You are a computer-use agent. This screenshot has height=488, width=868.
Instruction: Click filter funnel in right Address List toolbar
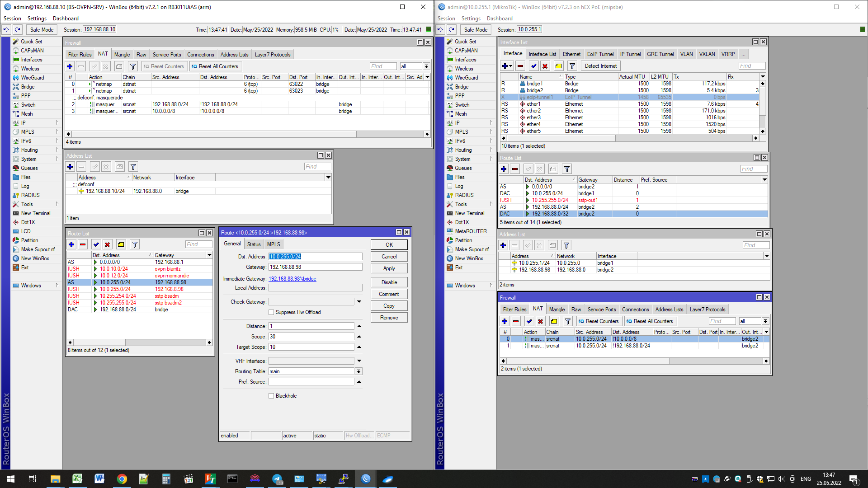[566, 245]
